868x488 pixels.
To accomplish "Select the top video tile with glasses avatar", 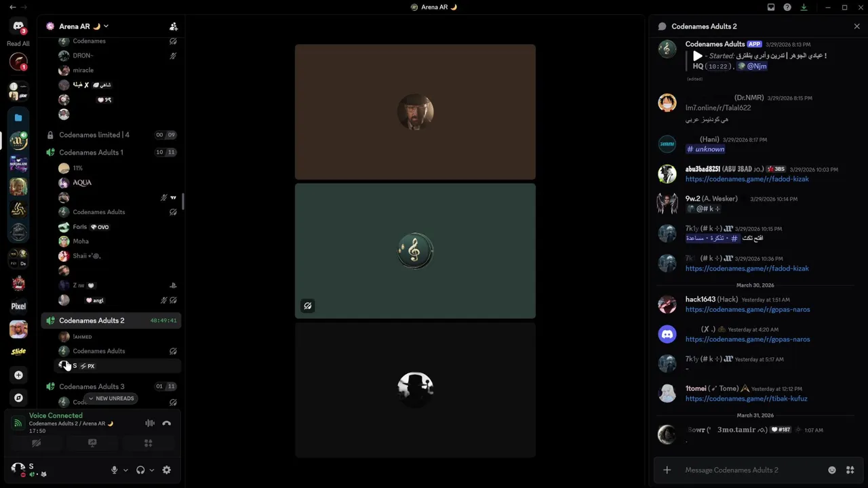I will [x=415, y=112].
